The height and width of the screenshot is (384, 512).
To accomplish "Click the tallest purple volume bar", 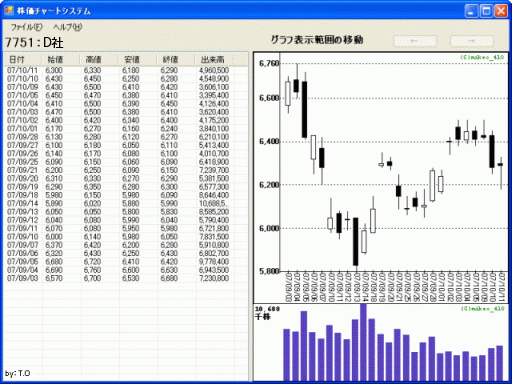I will click(x=363, y=342).
